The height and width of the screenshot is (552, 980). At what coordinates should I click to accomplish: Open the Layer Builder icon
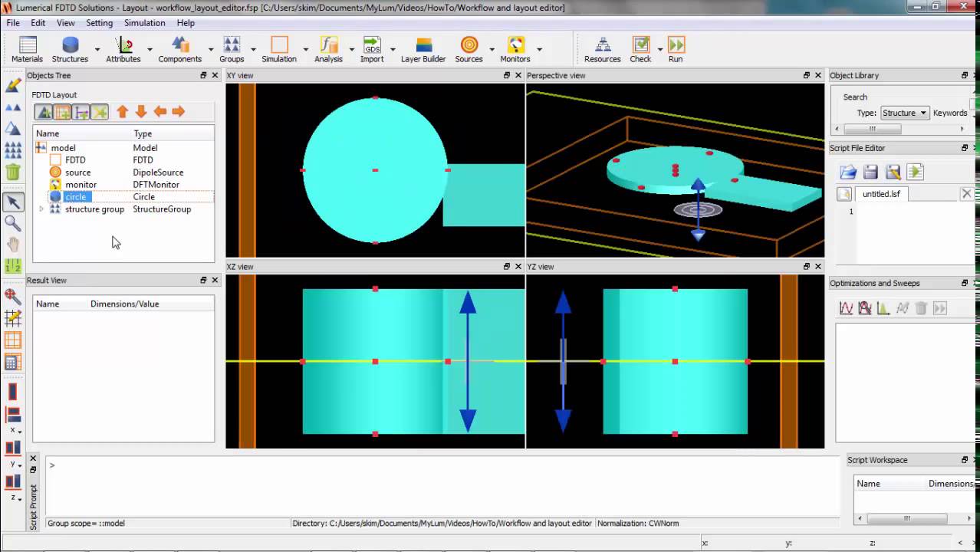[423, 49]
